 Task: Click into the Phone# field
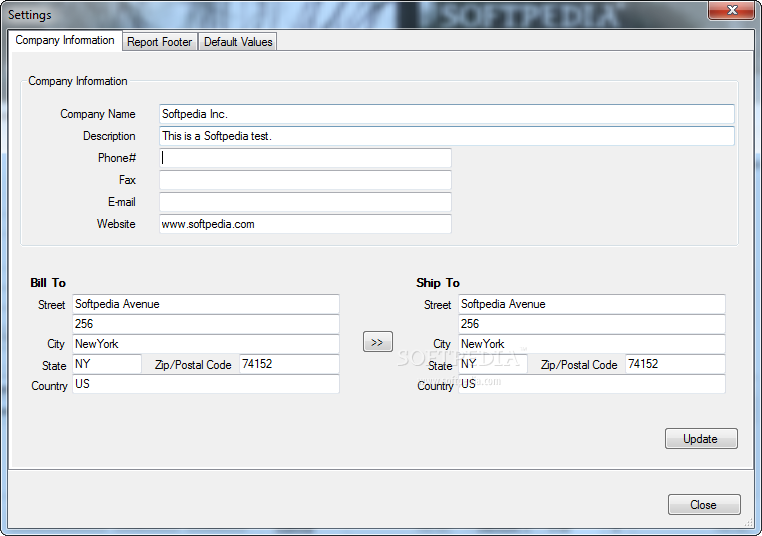[x=305, y=158]
